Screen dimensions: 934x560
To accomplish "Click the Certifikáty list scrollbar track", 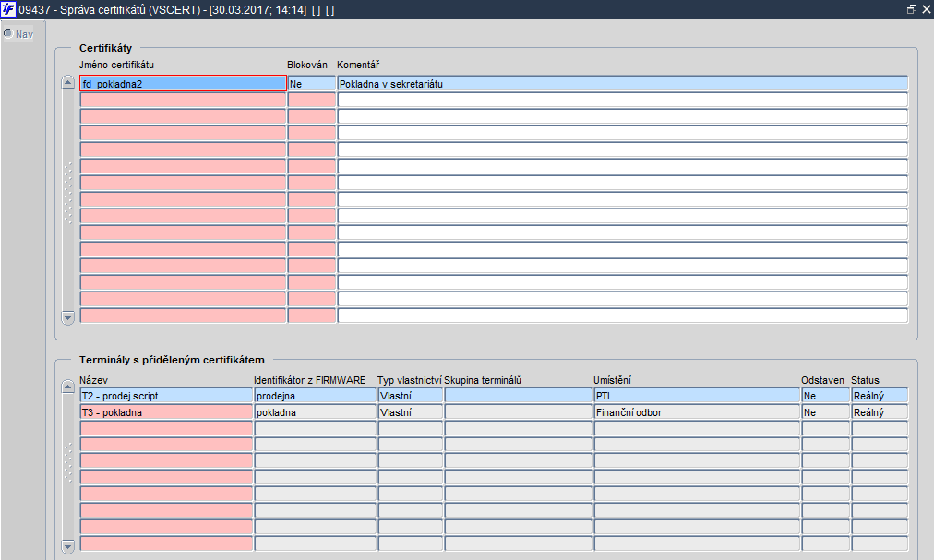I will 68,200.
